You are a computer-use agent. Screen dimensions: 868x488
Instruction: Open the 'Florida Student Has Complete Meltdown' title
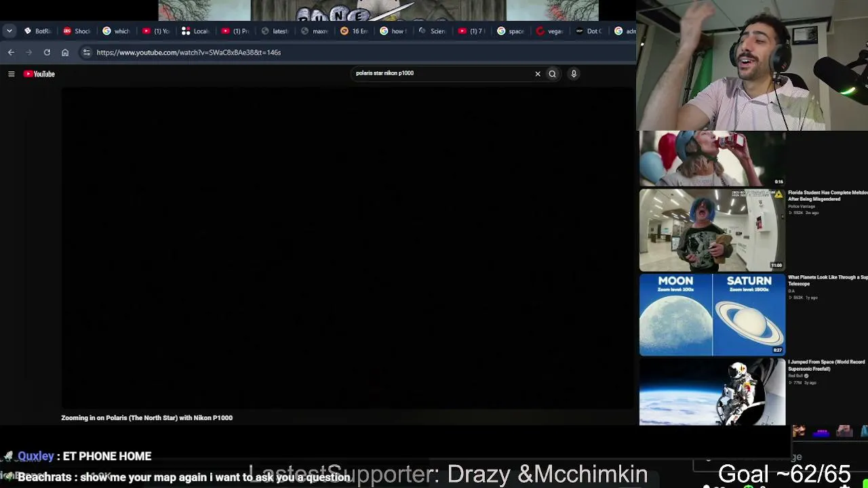coord(828,196)
